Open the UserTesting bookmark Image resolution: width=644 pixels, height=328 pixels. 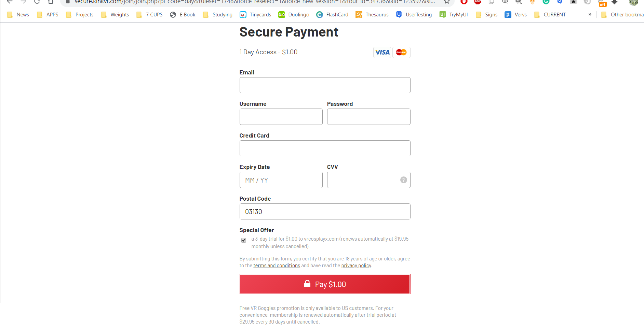click(414, 15)
